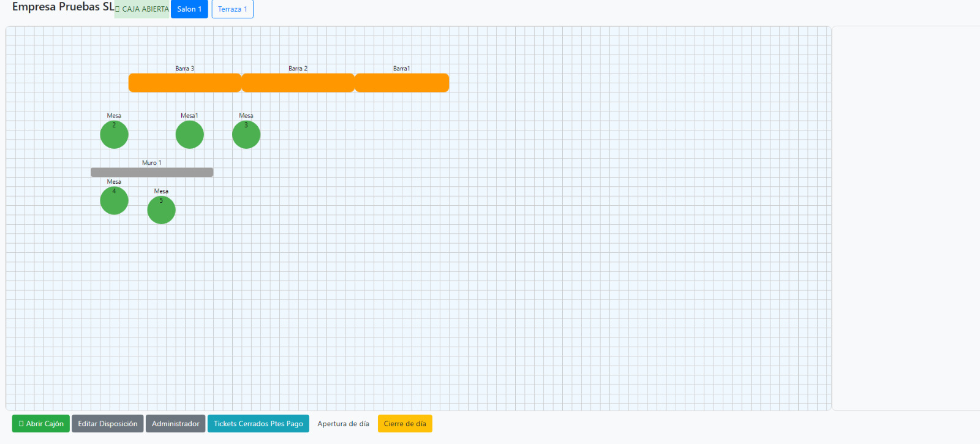This screenshot has width=980, height=444.
Task: Open the Mesa 5 table circle
Action: tap(161, 210)
